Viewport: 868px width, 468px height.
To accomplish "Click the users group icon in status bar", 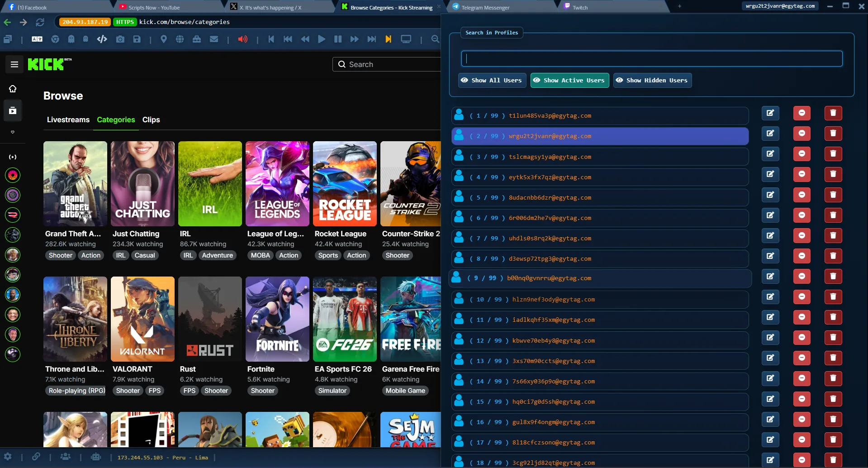I will 66,457.
